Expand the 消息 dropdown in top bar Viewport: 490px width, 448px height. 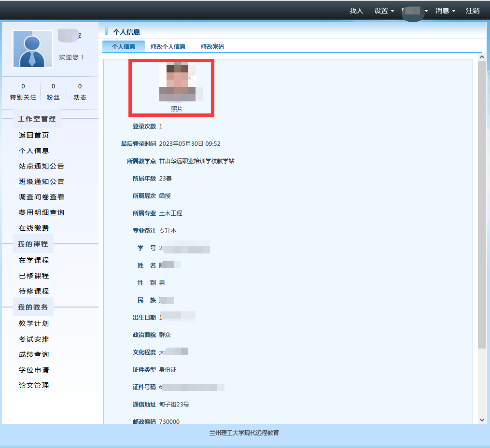[x=445, y=11]
